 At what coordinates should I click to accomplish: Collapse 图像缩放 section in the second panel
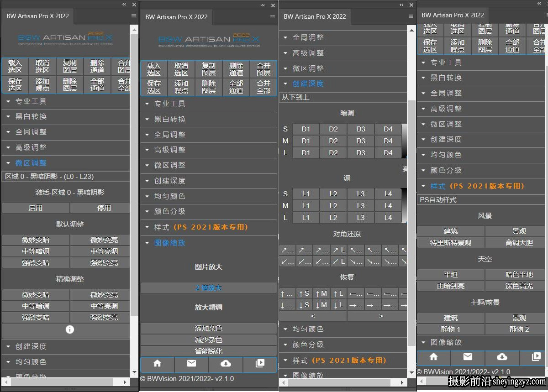(x=209, y=243)
